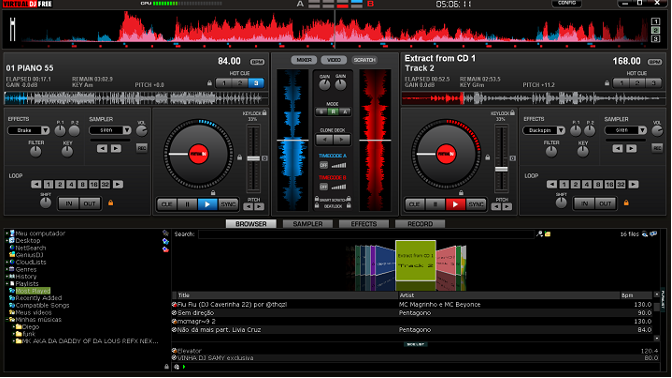
Task: Select waveform zoom level 2
Action: coord(655,30)
